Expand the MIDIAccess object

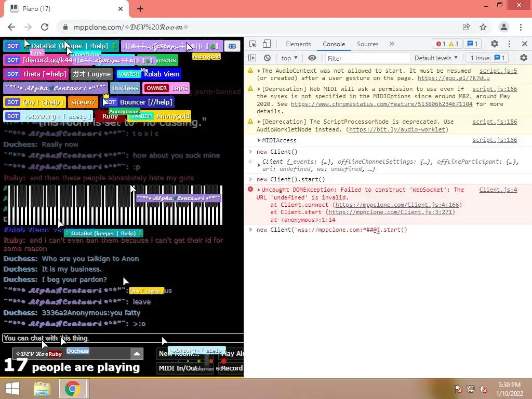[259, 140]
